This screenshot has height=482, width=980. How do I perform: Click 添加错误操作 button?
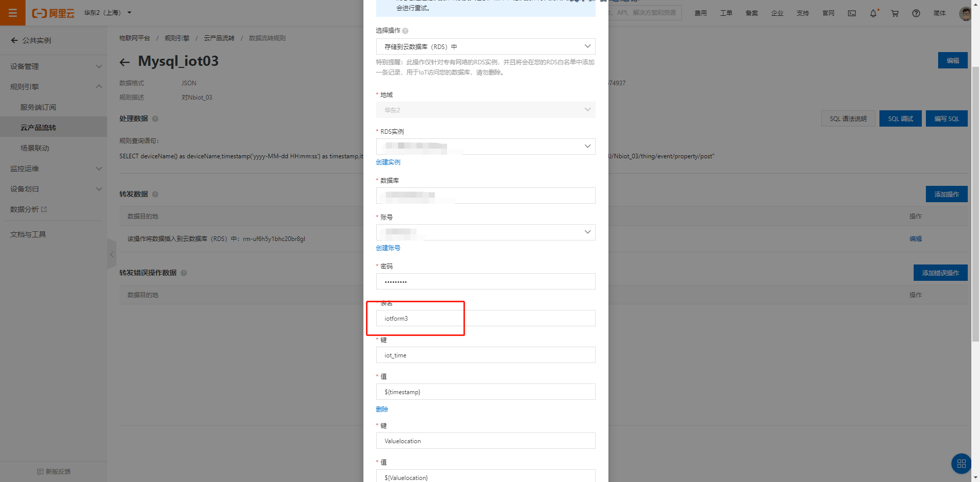tap(941, 273)
